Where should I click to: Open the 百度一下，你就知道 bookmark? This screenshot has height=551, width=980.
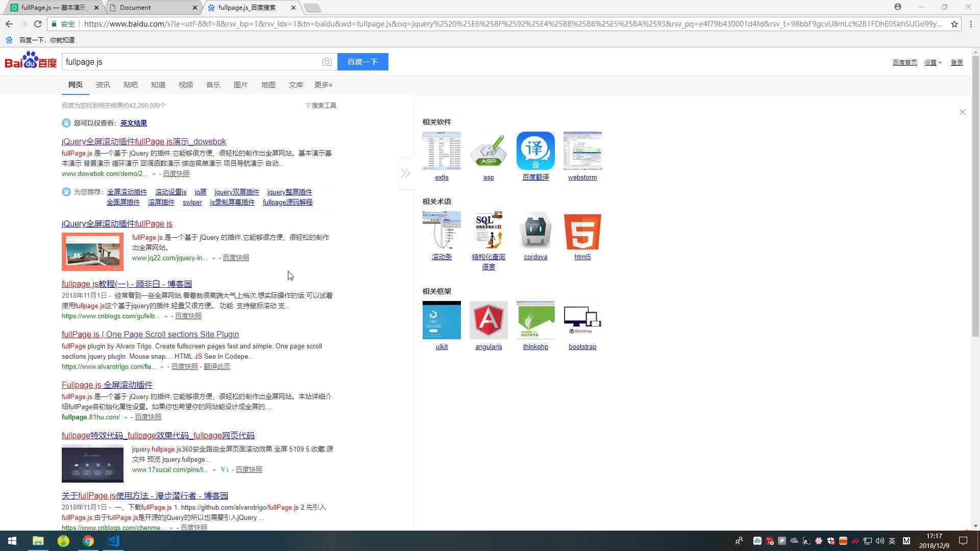pos(40,40)
